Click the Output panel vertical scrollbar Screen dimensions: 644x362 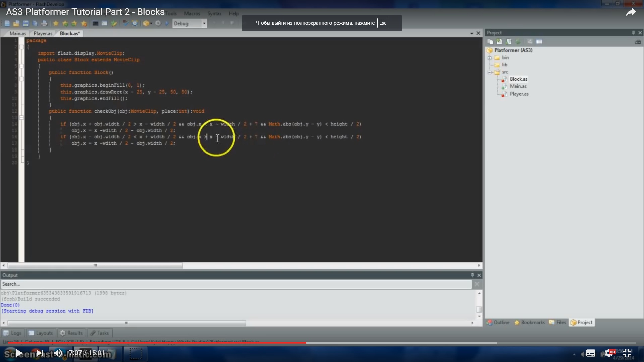pos(479,305)
